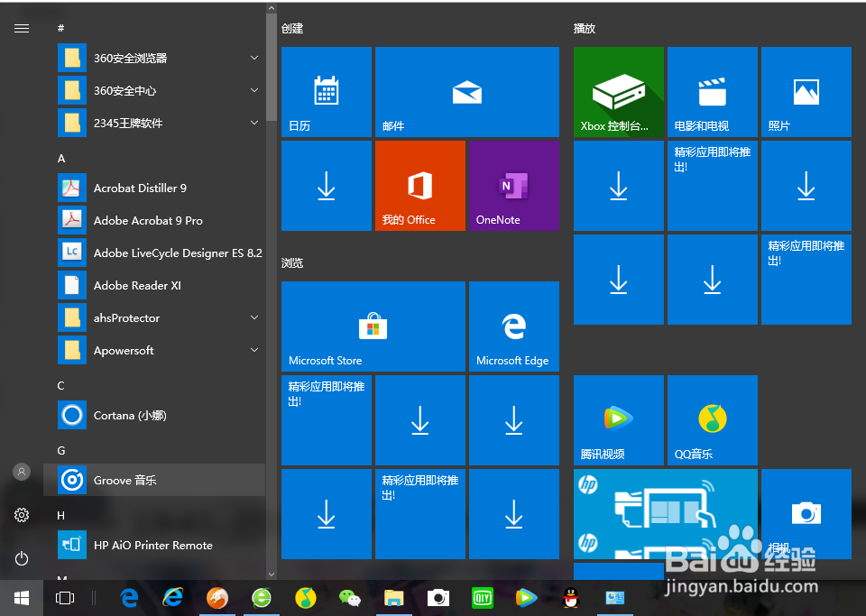Open iQIYI from the taskbar
Screen dimensions: 866x616
pos(483,597)
